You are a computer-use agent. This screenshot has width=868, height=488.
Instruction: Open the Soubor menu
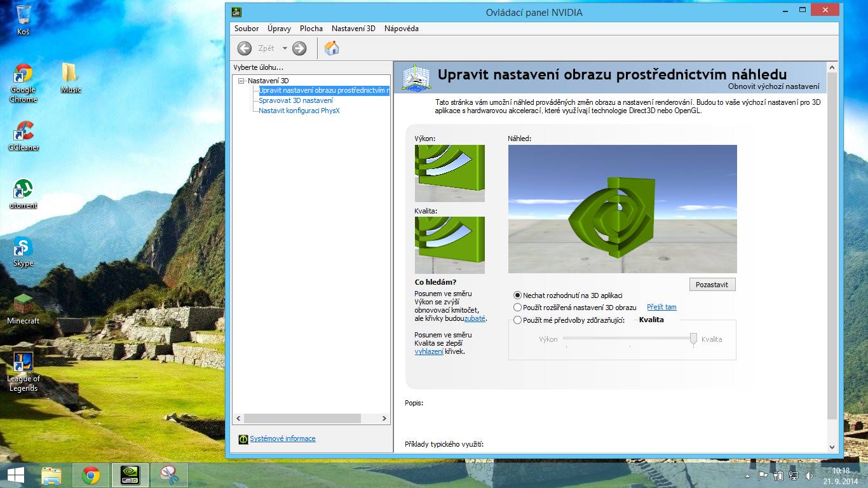247,29
